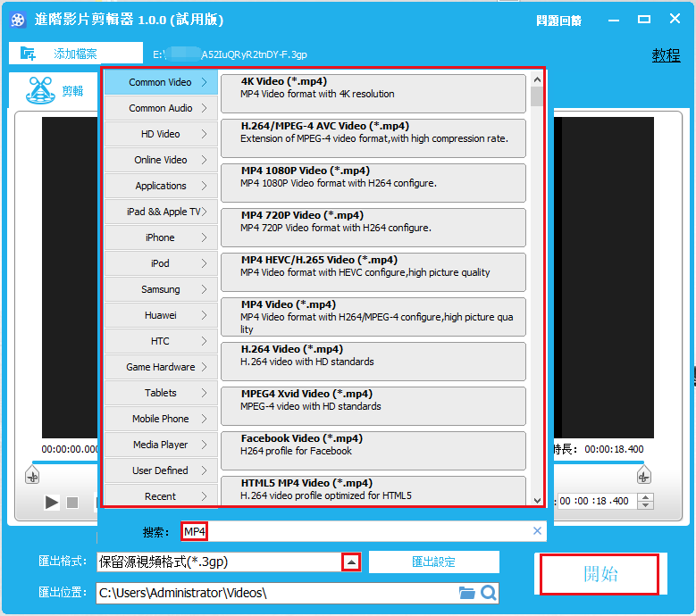696x616 pixels.
Task: Expand the Huawei category
Action: [x=161, y=315]
